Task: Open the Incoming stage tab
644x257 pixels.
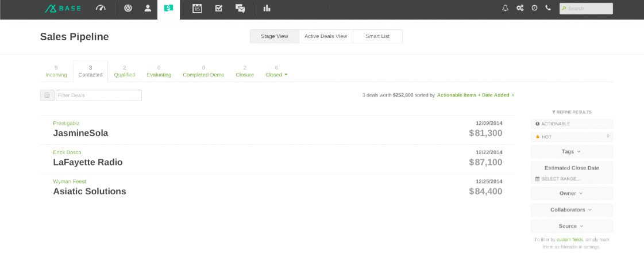Action: point(56,71)
